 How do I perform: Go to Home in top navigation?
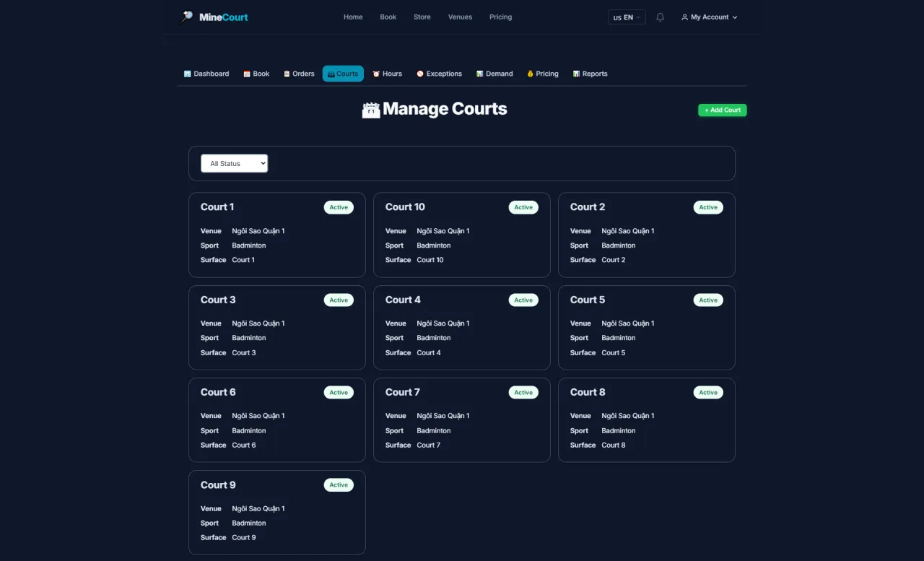(353, 17)
